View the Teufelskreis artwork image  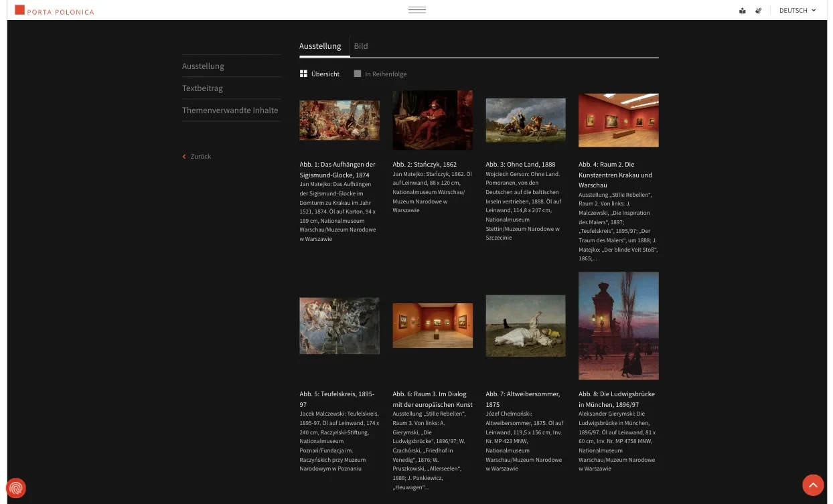339,326
